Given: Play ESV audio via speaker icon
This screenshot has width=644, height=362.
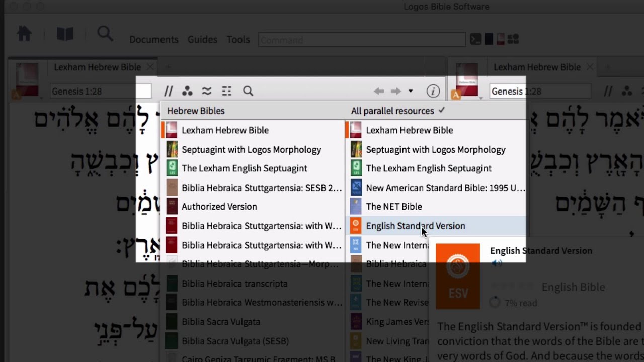Looking at the screenshot, I should [x=497, y=263].
